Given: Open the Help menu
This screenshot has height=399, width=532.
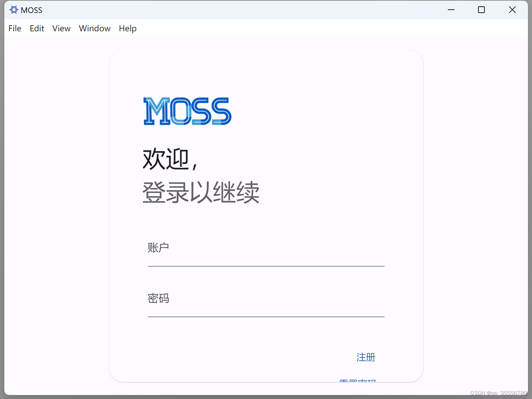Looking at the screenshot, I should coord(128,29).
